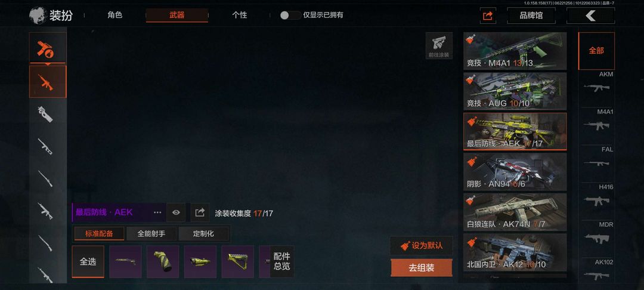The width and height of the screenshot is (644, 290).
Task: Click the 设为默认 button
Action: click(422, 246)
